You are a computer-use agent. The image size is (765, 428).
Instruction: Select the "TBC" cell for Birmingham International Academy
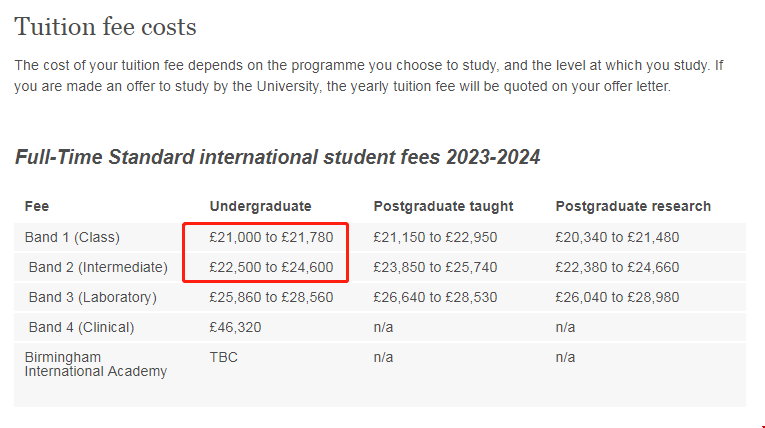pos(224,357)
